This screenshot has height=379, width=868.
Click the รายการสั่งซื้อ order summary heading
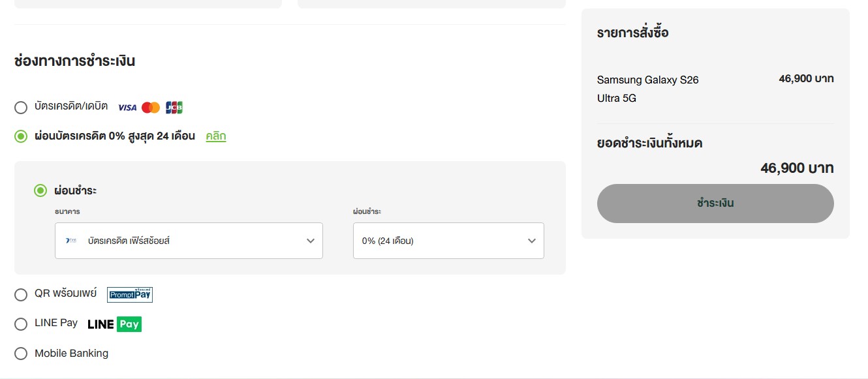632,33
